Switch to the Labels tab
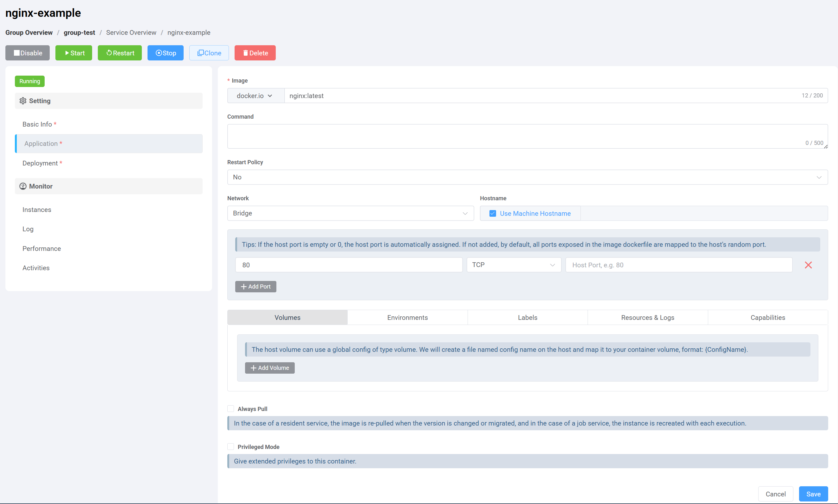Screen dimensions: 838x504 (x=527, y=318)
